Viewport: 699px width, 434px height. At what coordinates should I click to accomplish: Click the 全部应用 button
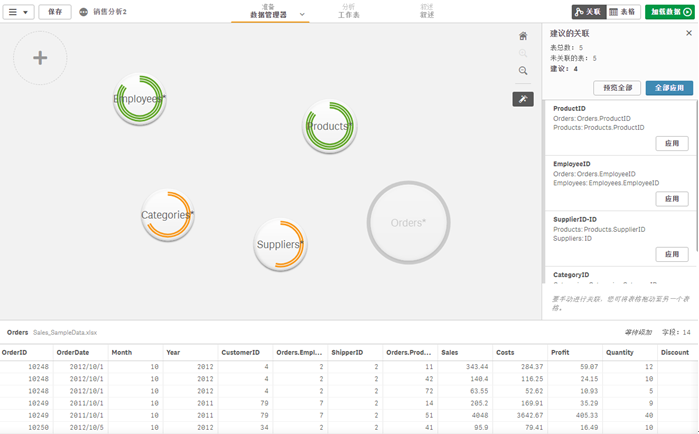669,88
